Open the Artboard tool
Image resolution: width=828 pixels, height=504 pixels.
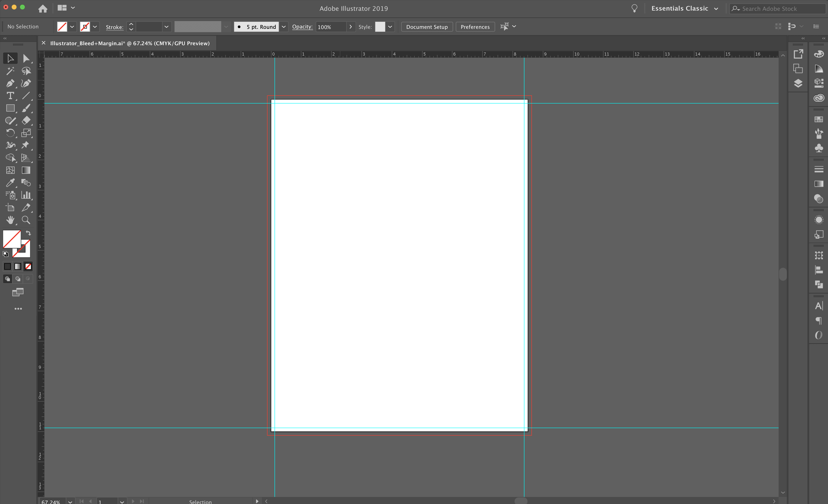pos(10,207)
